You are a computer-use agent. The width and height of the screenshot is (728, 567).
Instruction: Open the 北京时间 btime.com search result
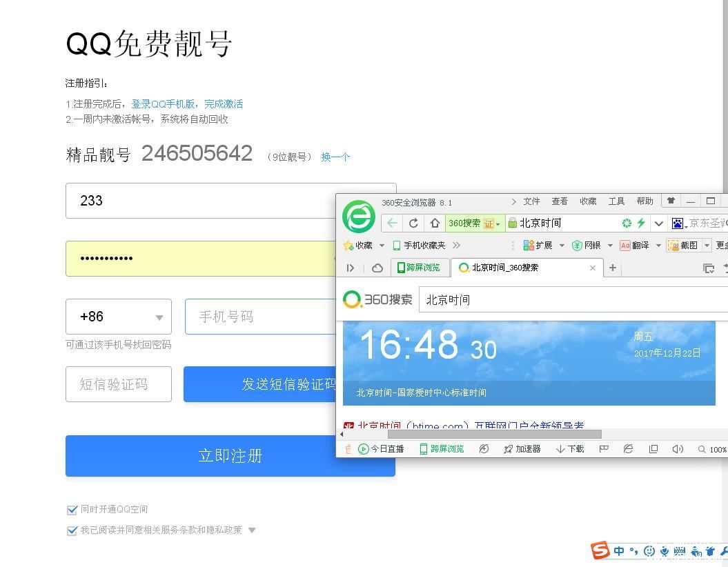[x=471, y=425]
